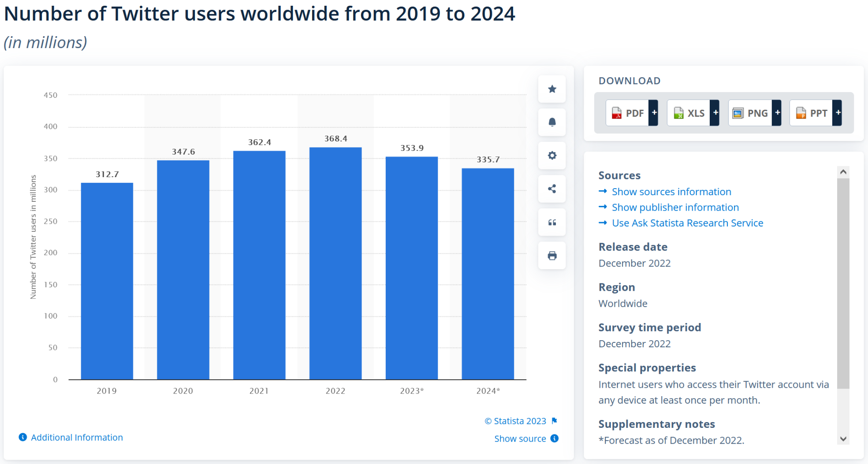Click the Worldwide region value
The width and height of the screenshot is (868, 464).
click(x=623, y=304)
